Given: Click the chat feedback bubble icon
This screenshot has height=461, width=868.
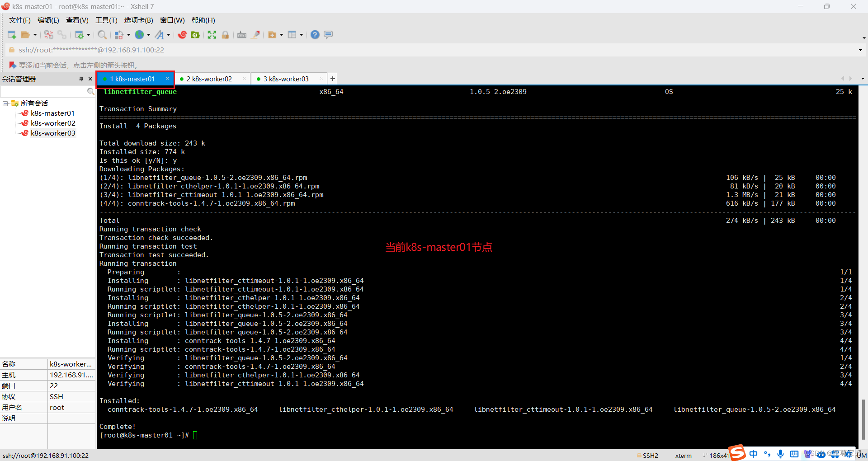Looking at the screenshot, I should click(329, 35).
